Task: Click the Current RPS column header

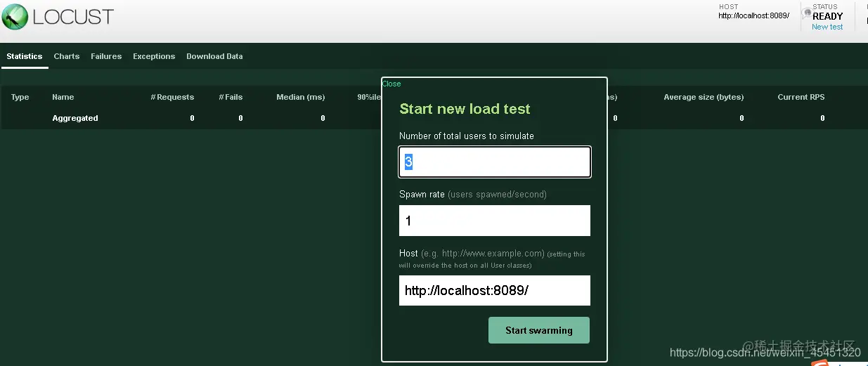Action: tap(801, 97)
